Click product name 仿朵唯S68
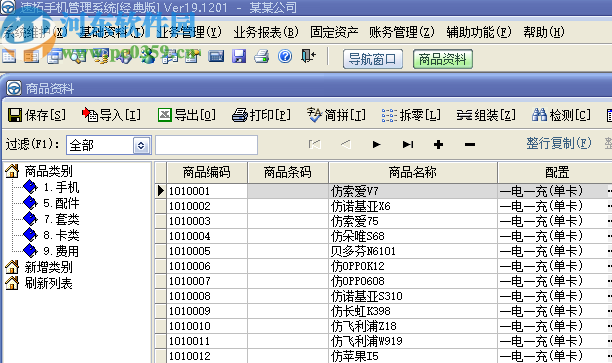Image resolution: width=612 pixels, height=363 pixels. pyautogui.click(x=358, y=236)
